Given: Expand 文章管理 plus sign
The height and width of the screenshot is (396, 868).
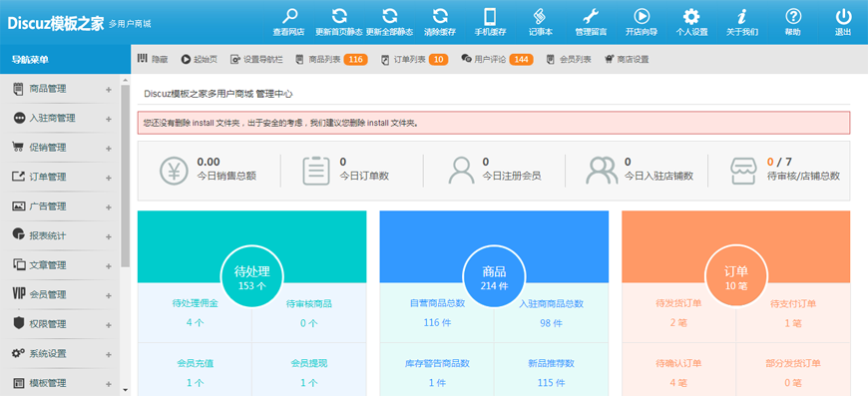Looking at the screenshot, I should click(109, 266).
